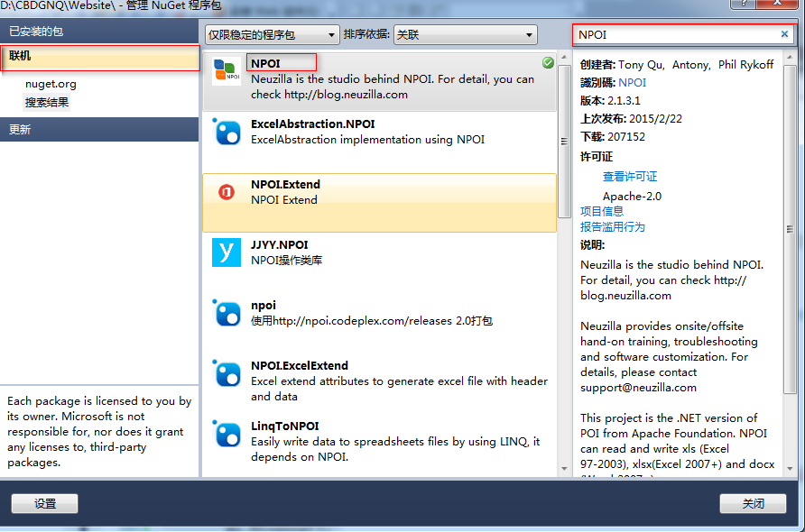Select the nuget.org source
The image size is (805, 532).
pyautogui.click(x=51, y=84)
